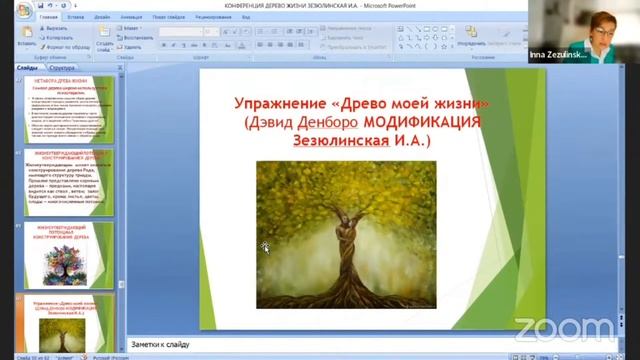Viewport: 640px width, 360px height.
Task: Click the Упорядочить arrange icon
Action: click(x=471, y=32)
